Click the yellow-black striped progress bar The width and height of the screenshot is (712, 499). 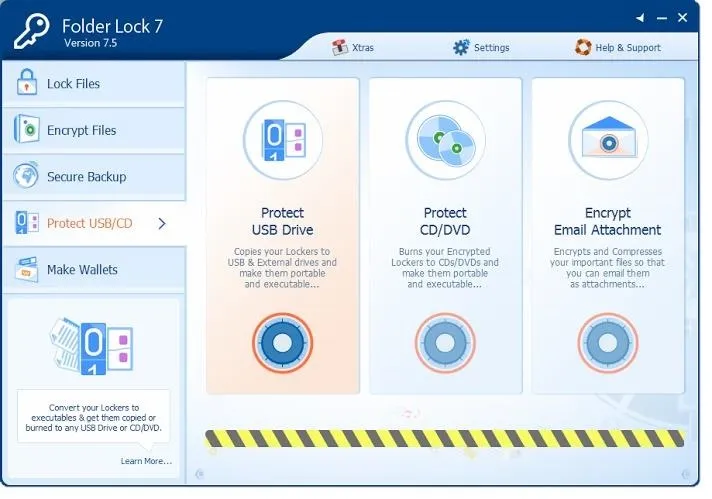coord(445,439)
